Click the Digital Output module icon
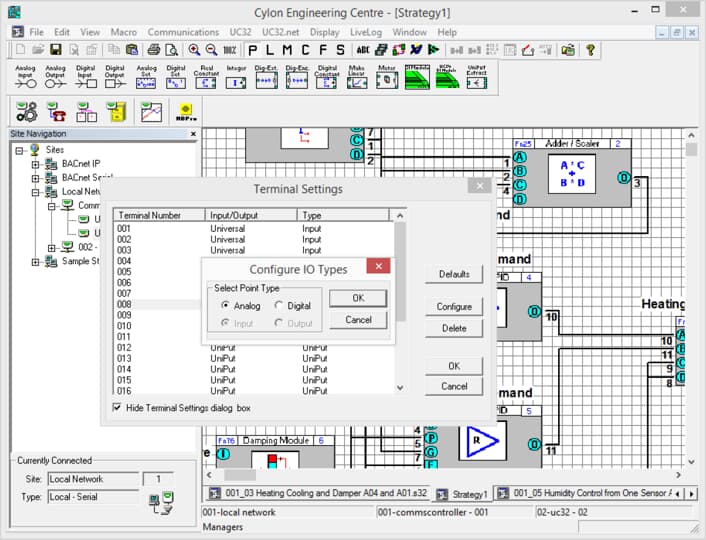706x540 pixels. click(116, 79)
